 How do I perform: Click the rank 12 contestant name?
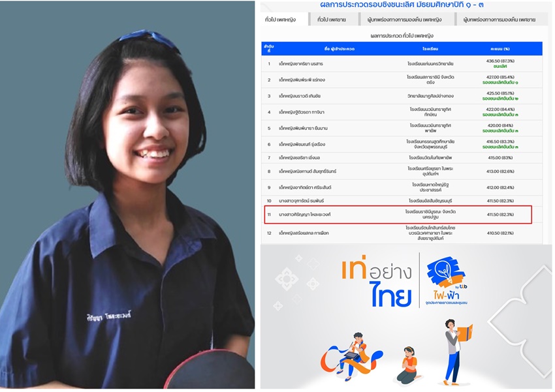tap(304, 234)
